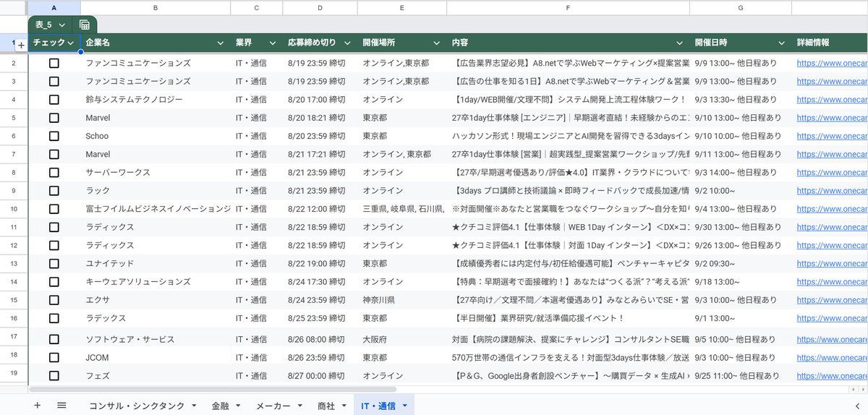868x415 pixels.
Task: Open the detail link in JCOM row
Action: tap(832, 357)
